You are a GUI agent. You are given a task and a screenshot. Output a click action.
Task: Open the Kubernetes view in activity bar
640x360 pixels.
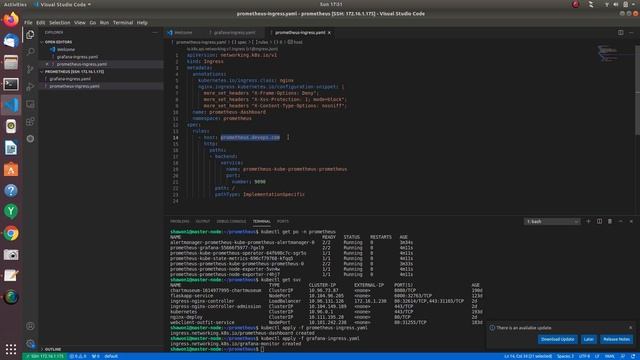30,139
